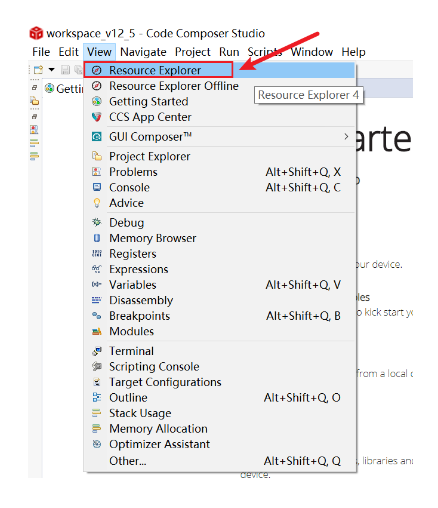Expand the GUI Composer submenu arrow
438x508 pixels.
click(x=346, y=137)
